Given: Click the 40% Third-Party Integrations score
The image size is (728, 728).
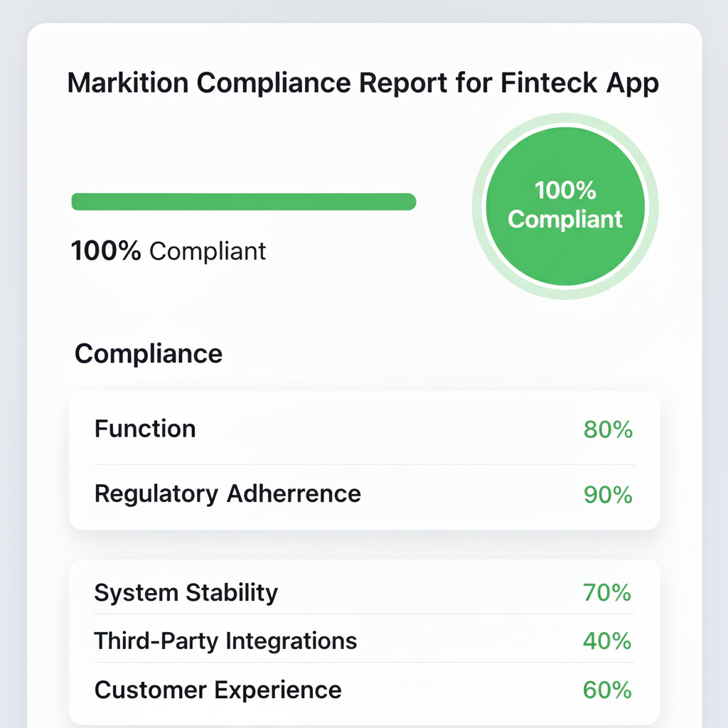Looking at the screenshot, I should tap(607, 641).
